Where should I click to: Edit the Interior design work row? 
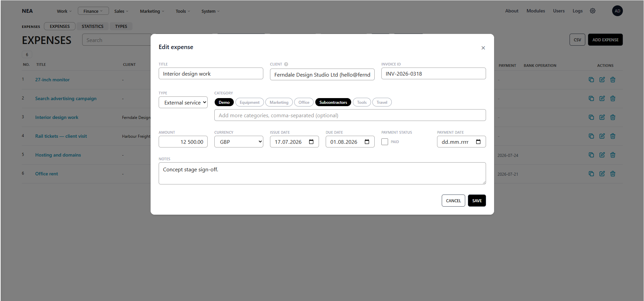pos(602,117)
